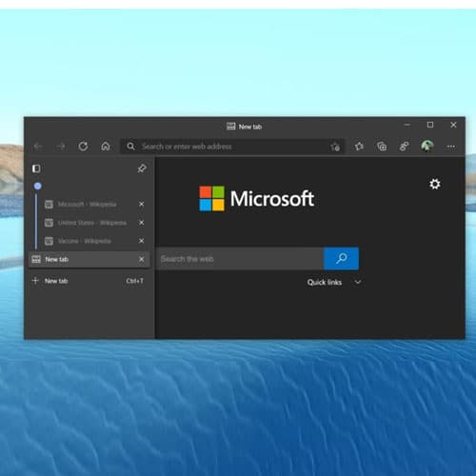
Task: Reload the page with the Refresh icon
Action: point(83,147)
